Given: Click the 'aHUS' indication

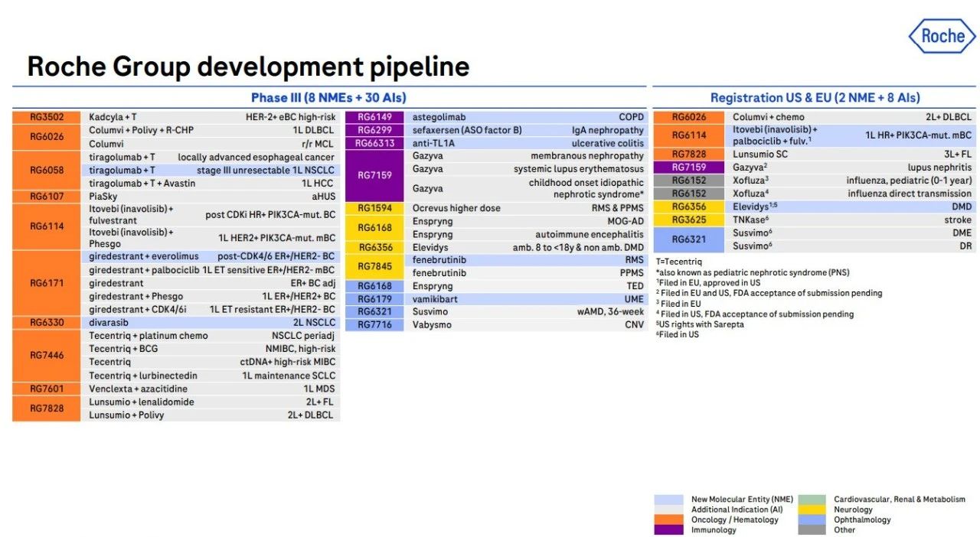Looking at the screenshot, I should [x=324, y=196].
